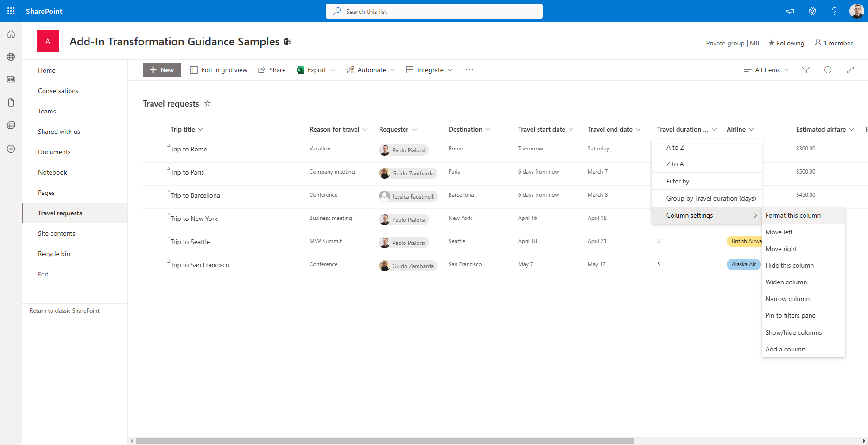Open the Trip title column dropdown
The width and height of the screenshot is (868, 445).
click(186, 129)
